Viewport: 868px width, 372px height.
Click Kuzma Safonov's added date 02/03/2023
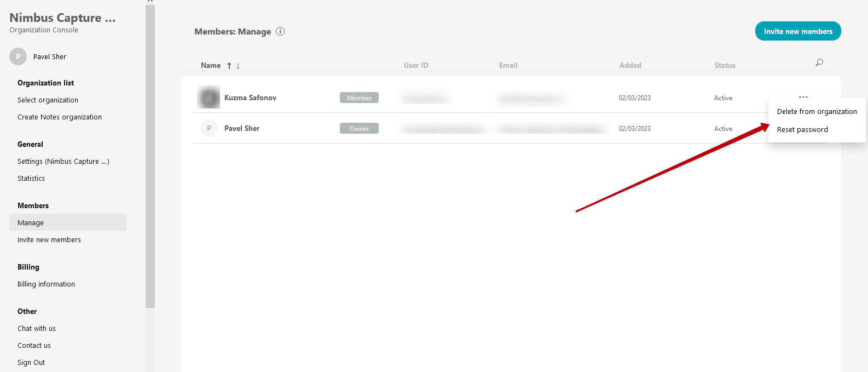click(635, 98)
